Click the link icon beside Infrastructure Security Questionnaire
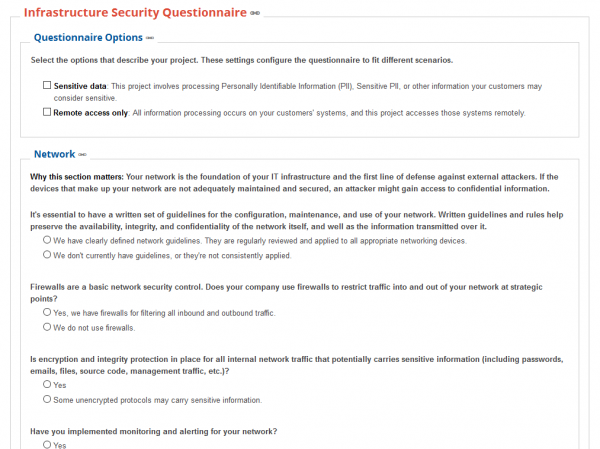Image resolution: width=600 pixels, height=449 pixels. [x=257, y=13]
